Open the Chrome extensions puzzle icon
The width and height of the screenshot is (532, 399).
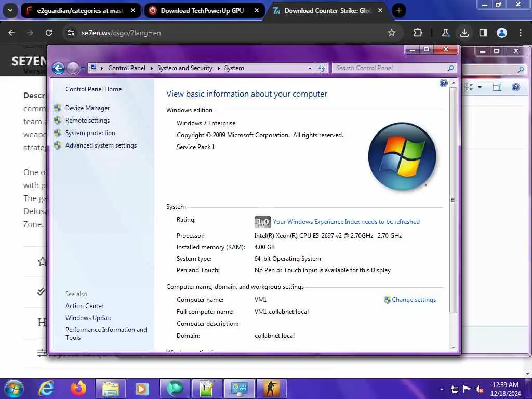[418, 33]
